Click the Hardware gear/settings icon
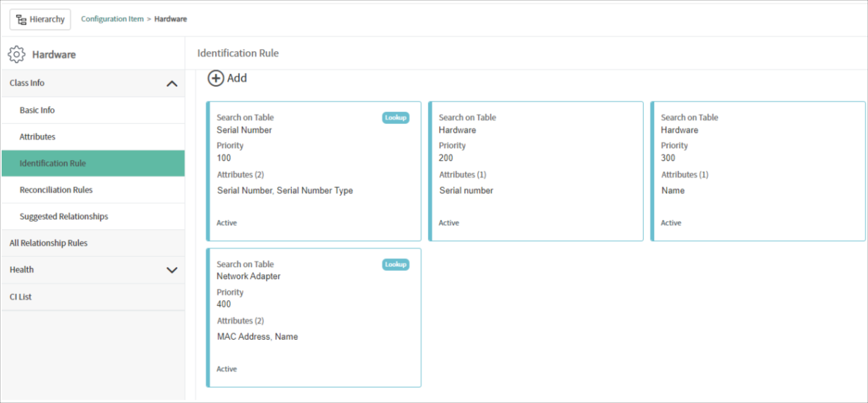Screen dimensions: 868x403 click(x=17, y=54)
